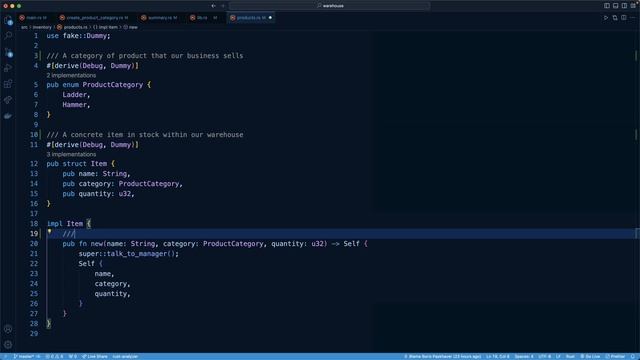Open the Docker view in activity bar

click(x=8, y=116)
